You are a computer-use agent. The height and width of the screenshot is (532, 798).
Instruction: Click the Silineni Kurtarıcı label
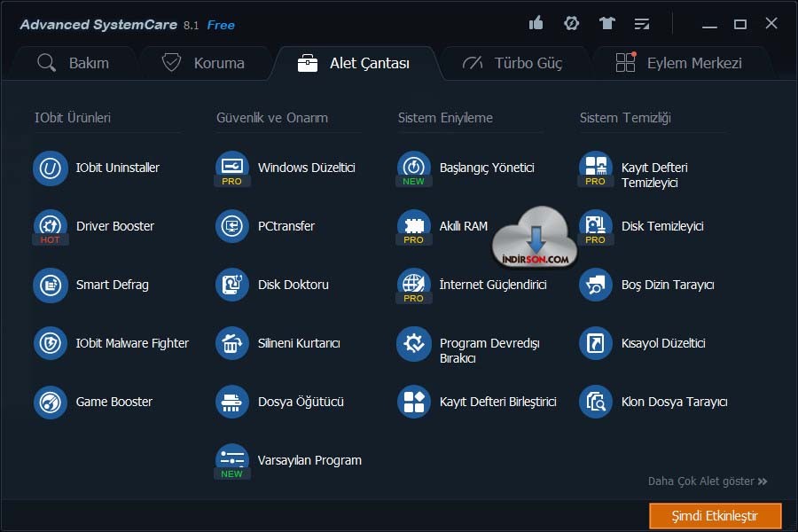click(x=299, y=344)
